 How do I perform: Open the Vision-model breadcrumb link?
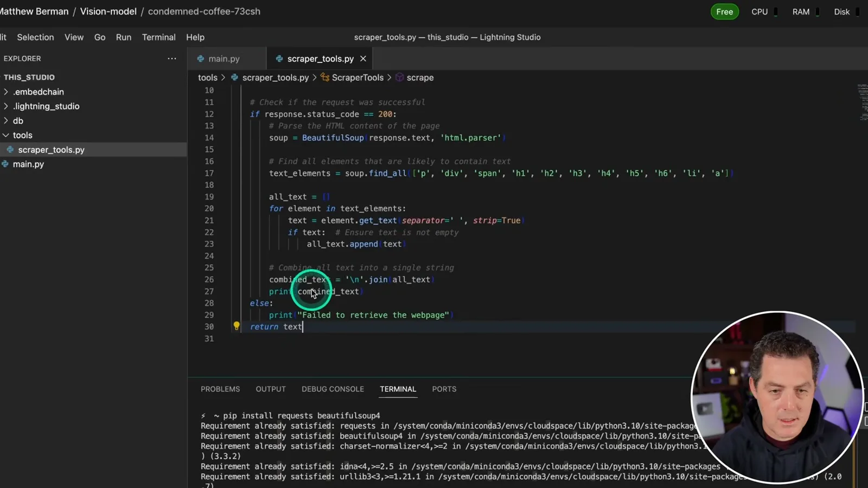[108, 11]
